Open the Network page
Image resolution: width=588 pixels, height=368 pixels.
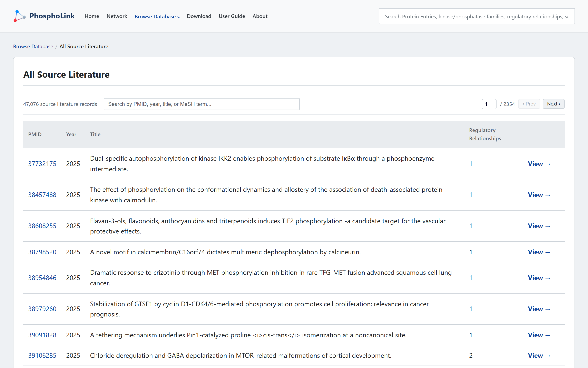coord(117,16)
